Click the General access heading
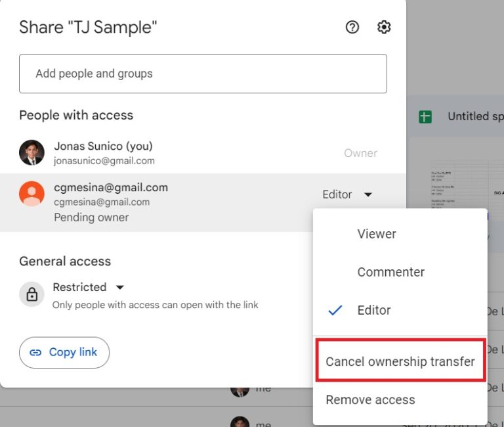This screenshot has height=427, width=504. tap(65, 261)
